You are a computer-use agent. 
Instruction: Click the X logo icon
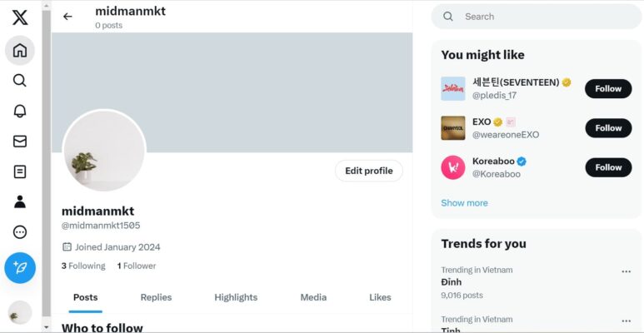tap(20, 17)
